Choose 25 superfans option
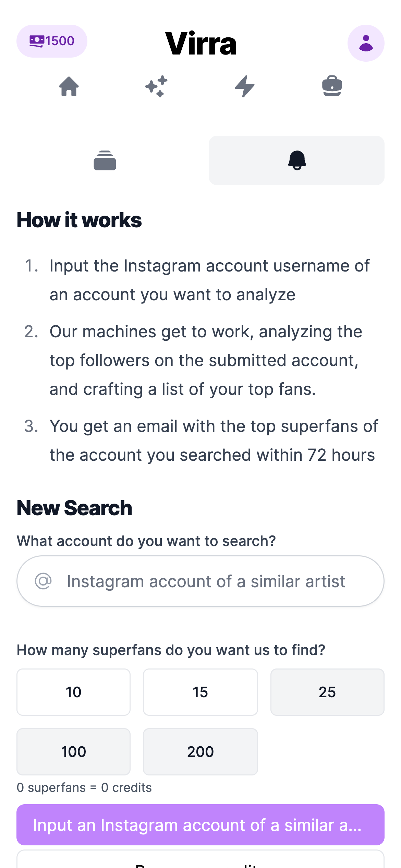Screen dimensions: 401x868 327,692
